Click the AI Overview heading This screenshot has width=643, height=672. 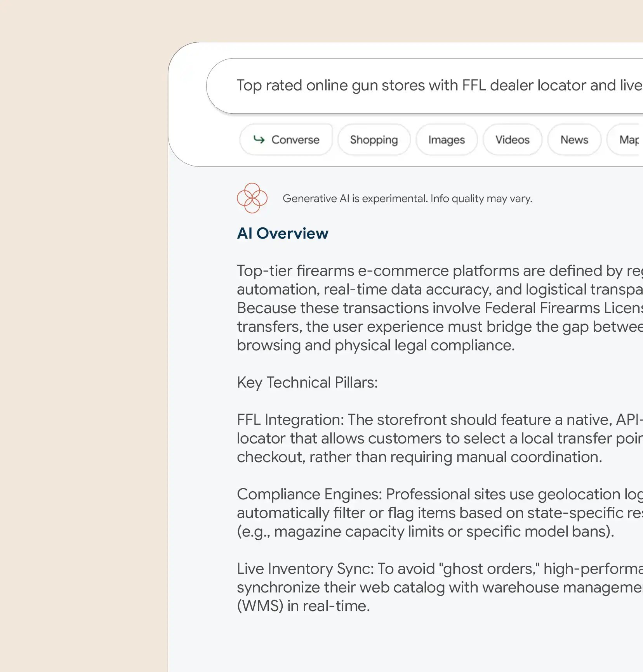pyautogui.click(x=283, y=233)
